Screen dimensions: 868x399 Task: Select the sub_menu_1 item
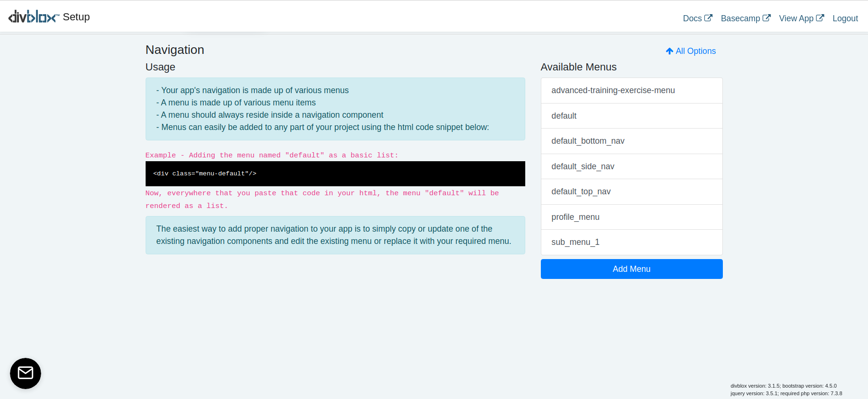632,242
